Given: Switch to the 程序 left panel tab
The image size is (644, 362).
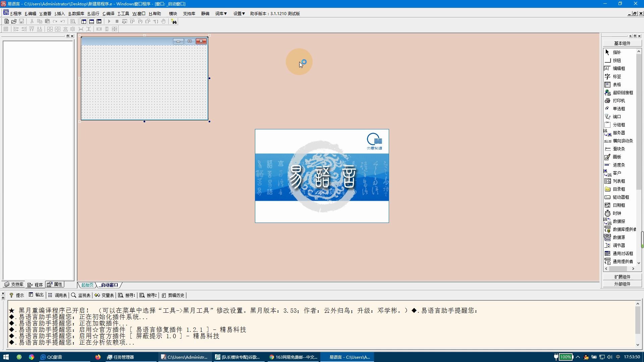Looking at the screenshot, I should coord(35,285).
